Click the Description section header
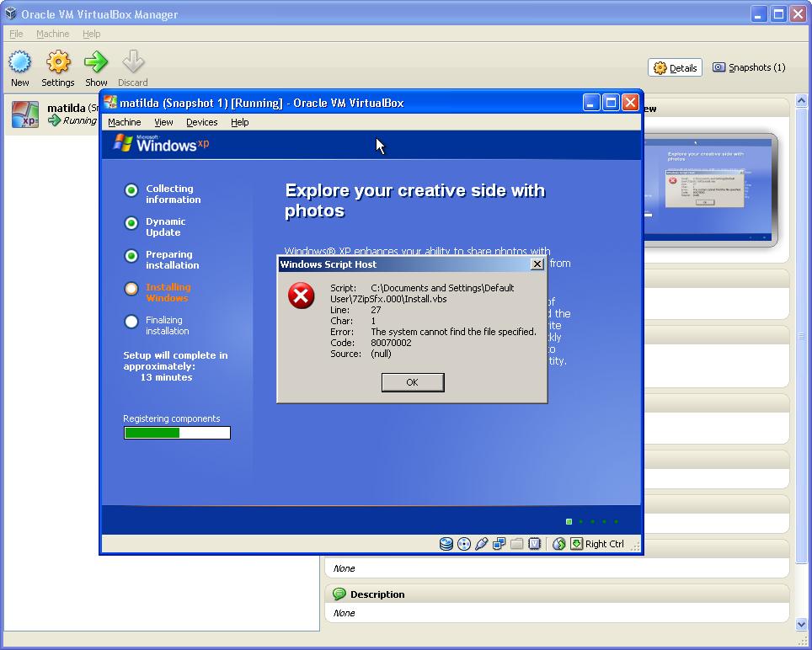Viewport: 812px width, 650px height. coord(557,594)
